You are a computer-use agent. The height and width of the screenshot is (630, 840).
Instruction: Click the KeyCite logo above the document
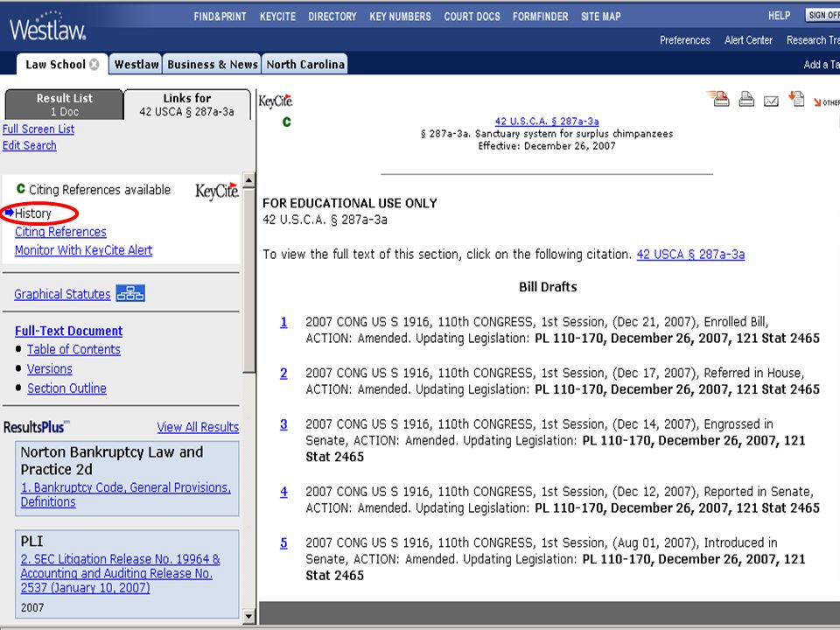[x=276, y=101]
